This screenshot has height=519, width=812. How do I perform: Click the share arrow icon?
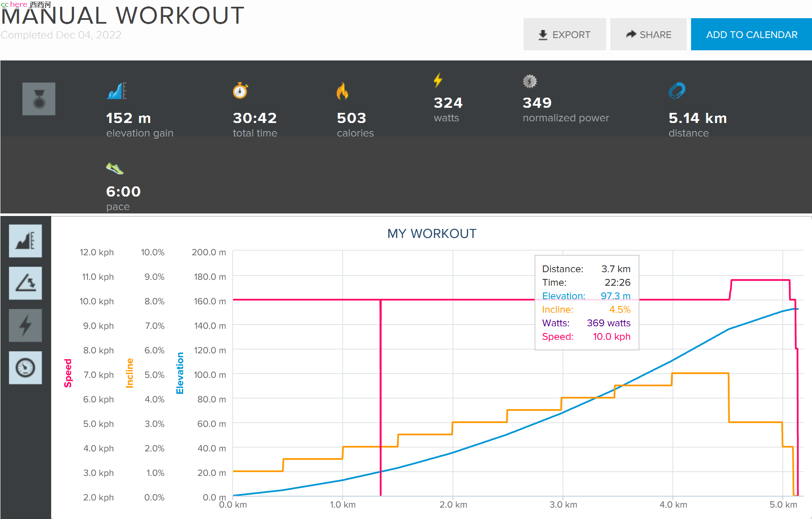[631, 34]
